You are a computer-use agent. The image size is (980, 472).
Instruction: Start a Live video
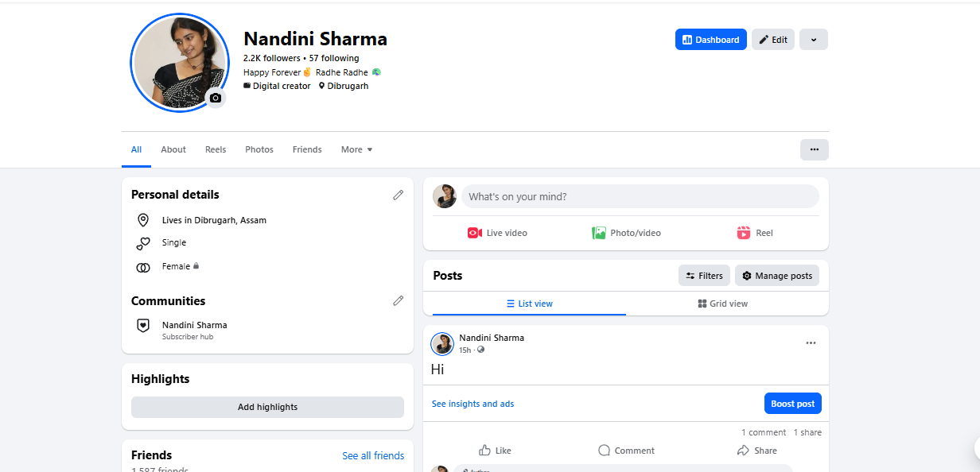point(497,233)
